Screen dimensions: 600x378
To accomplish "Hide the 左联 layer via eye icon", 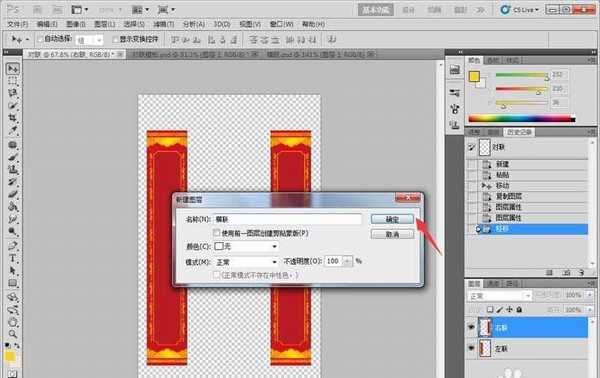I will click(471, 348).
